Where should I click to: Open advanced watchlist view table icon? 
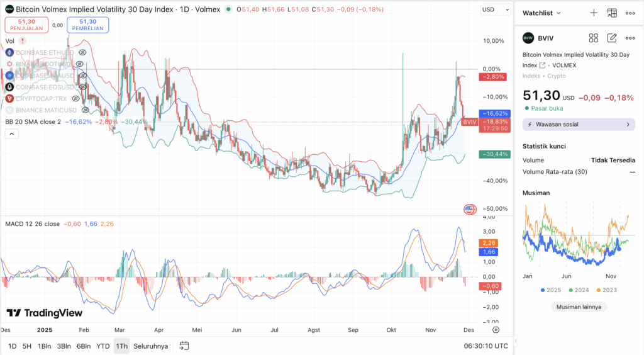612,13
